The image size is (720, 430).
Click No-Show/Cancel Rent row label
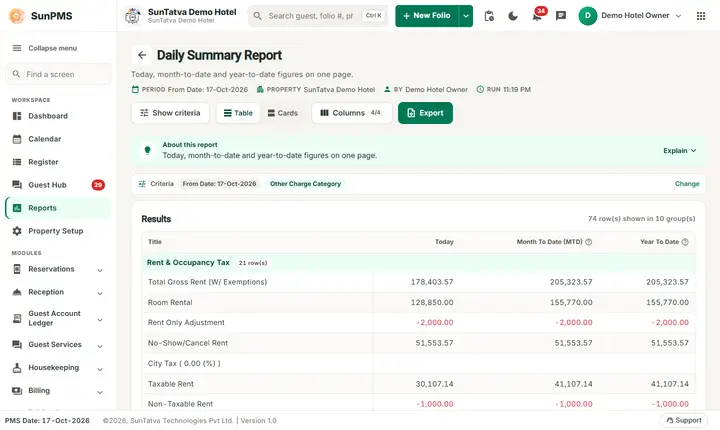coord(188,343)
